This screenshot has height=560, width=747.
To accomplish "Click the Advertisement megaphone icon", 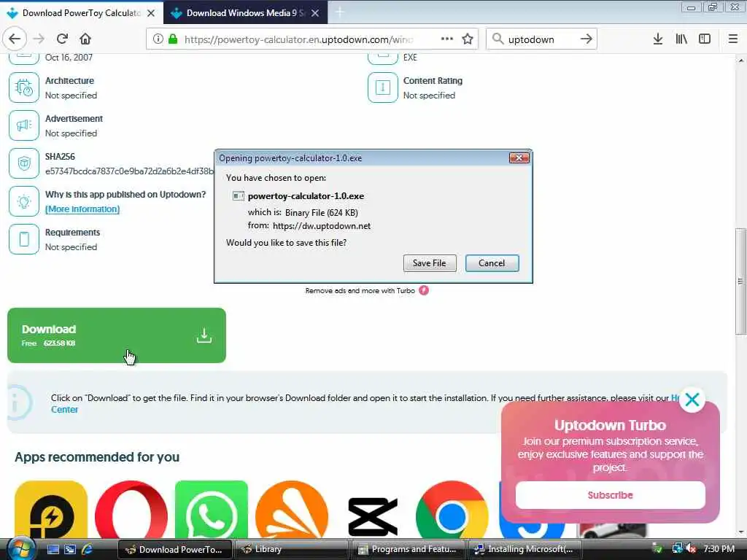I will tap(24, 125).
